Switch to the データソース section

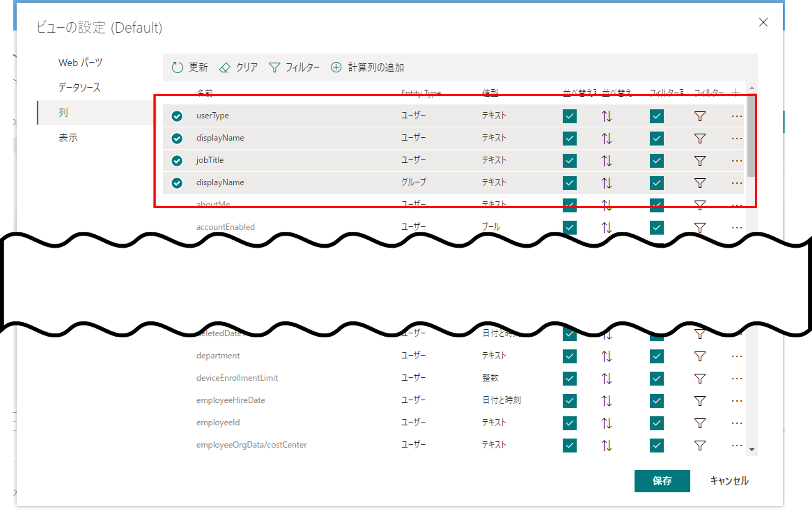[80, 88]
